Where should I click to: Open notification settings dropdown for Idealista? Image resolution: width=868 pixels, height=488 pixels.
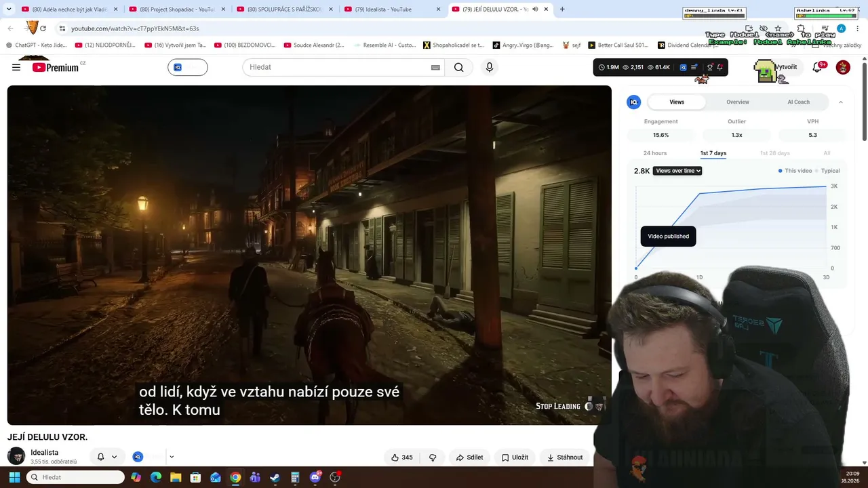pos(107,457)
